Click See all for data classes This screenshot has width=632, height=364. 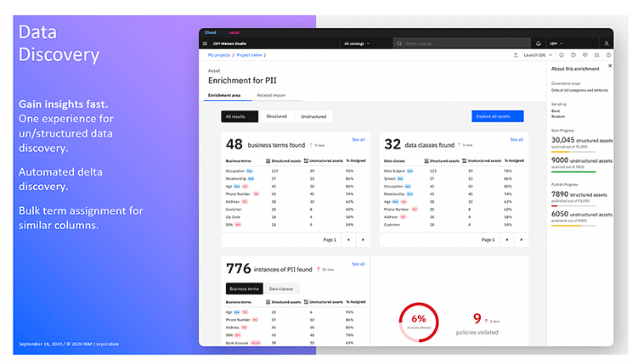[x=516, y=140]
